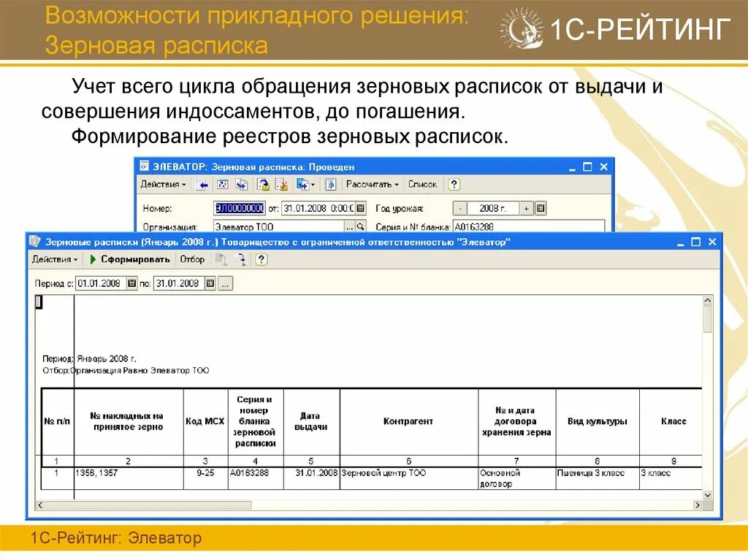Click the Год урожая 2008 г. field
This screenshot has height=560, width=748.
[x=493, y=208]
